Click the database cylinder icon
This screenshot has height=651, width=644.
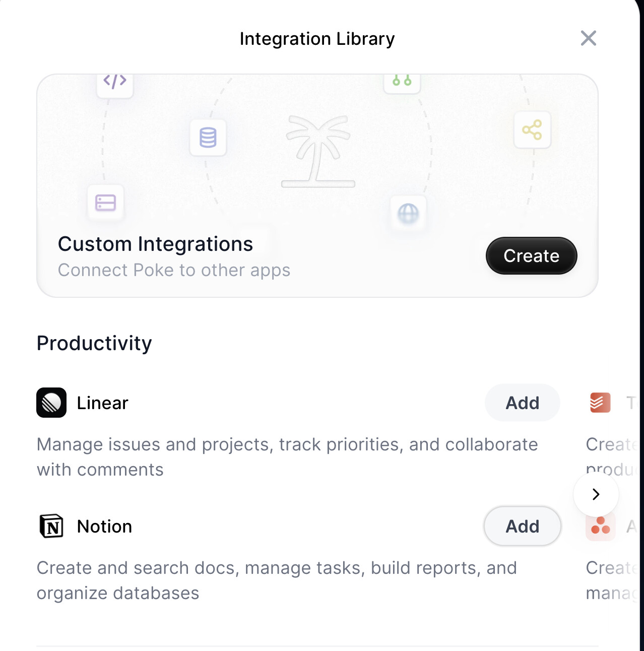click(x=208, y=138)
